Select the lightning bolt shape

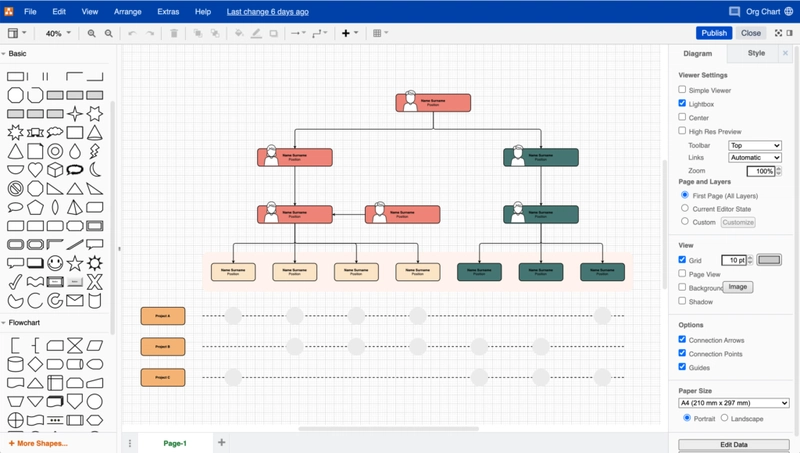tap(95, 151)
